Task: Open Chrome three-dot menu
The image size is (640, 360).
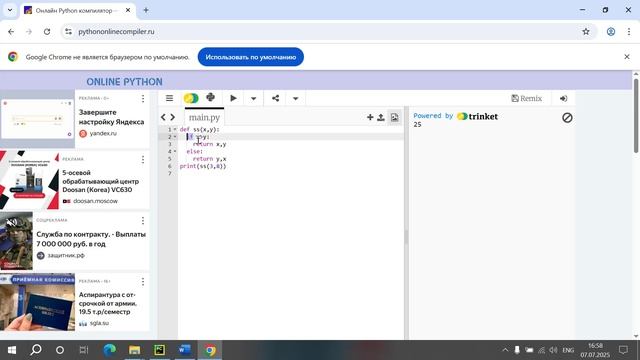Action: [x=629, y=31]
